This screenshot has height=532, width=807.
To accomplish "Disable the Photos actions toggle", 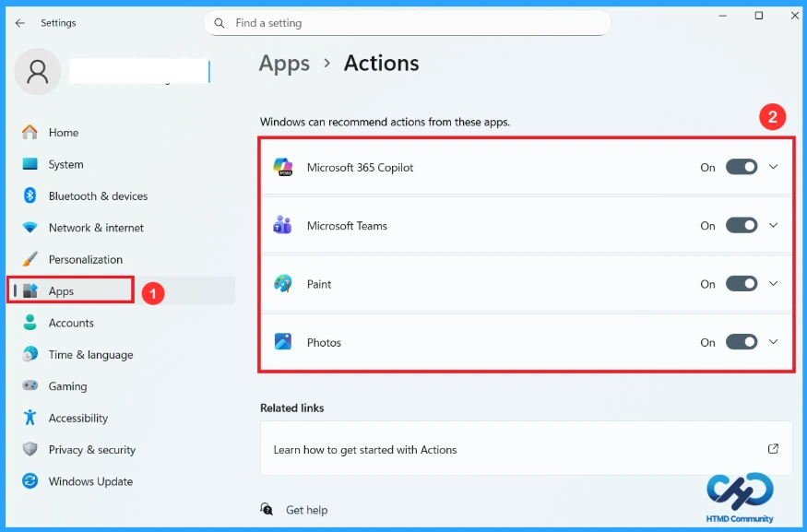I will (x=742, y=342).
